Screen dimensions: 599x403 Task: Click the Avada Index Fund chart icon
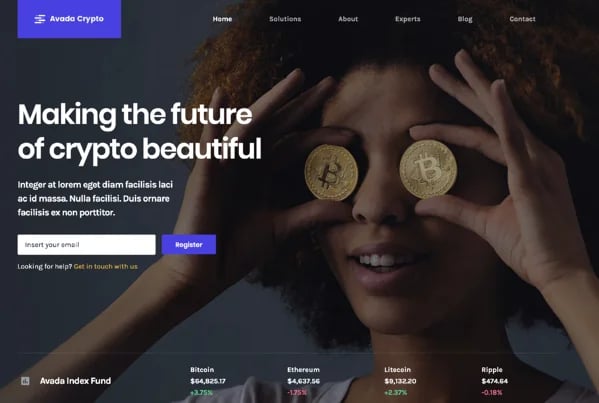coord(25,381)
